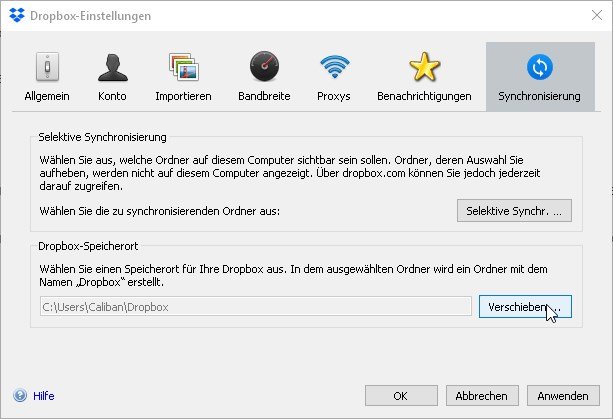The width and height of the screenshot is (613, 419).
Task: Open the Importieren photos icon
Action: (184, 67)
